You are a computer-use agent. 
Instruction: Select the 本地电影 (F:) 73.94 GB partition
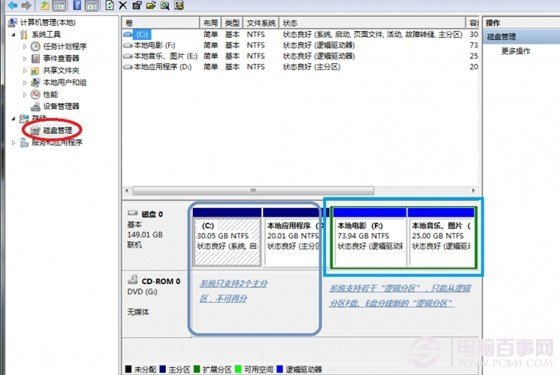(x=370, y=237)
